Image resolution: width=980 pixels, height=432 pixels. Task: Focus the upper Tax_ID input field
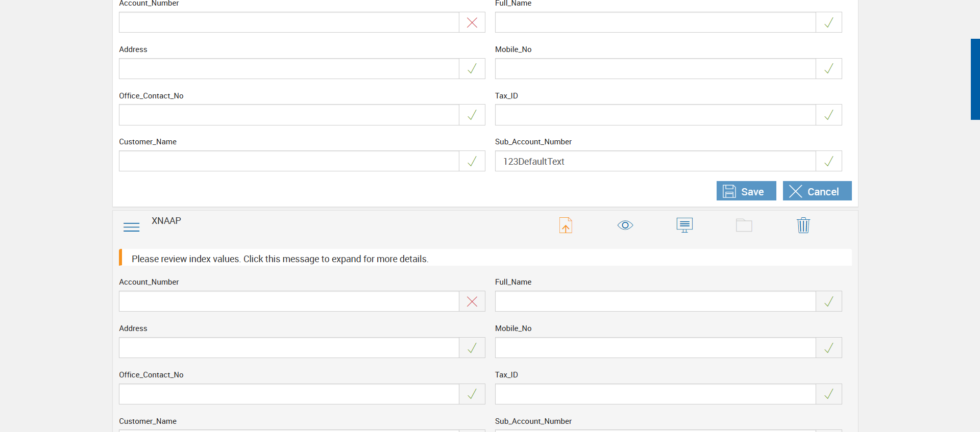click(655, 115)
